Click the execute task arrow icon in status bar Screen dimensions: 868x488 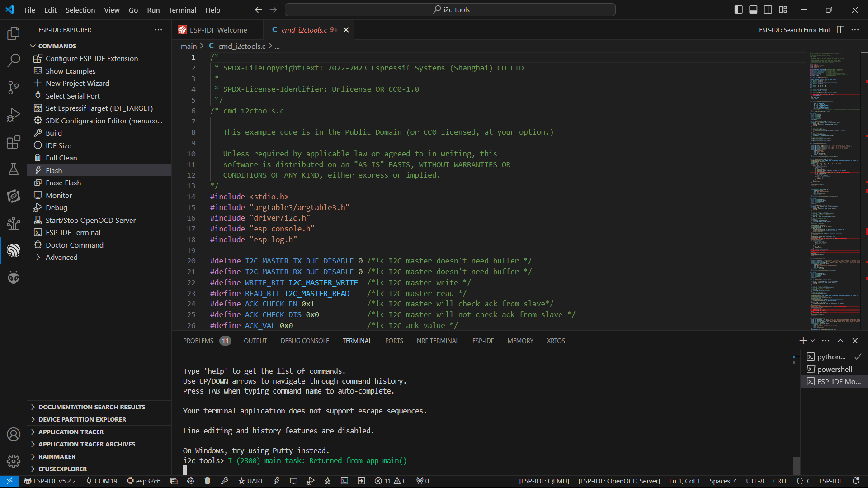pos(361,481)
